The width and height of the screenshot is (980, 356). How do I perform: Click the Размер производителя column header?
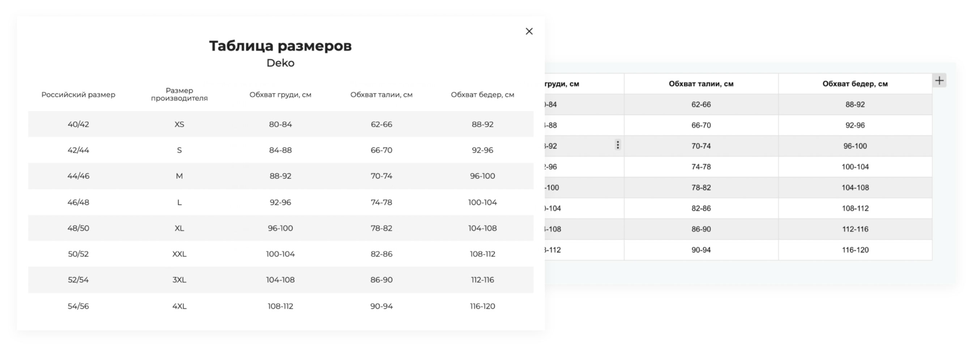pyautogui.click(x=179, y=94)
